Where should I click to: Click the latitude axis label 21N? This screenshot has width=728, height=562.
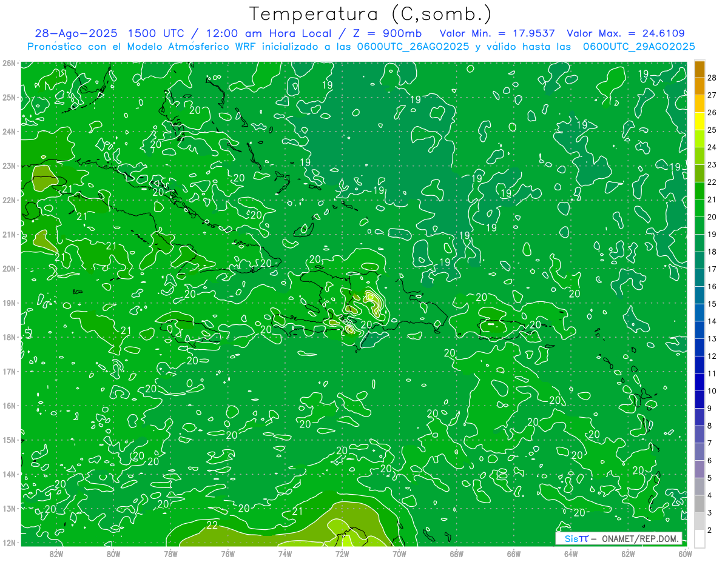(8, 235)
